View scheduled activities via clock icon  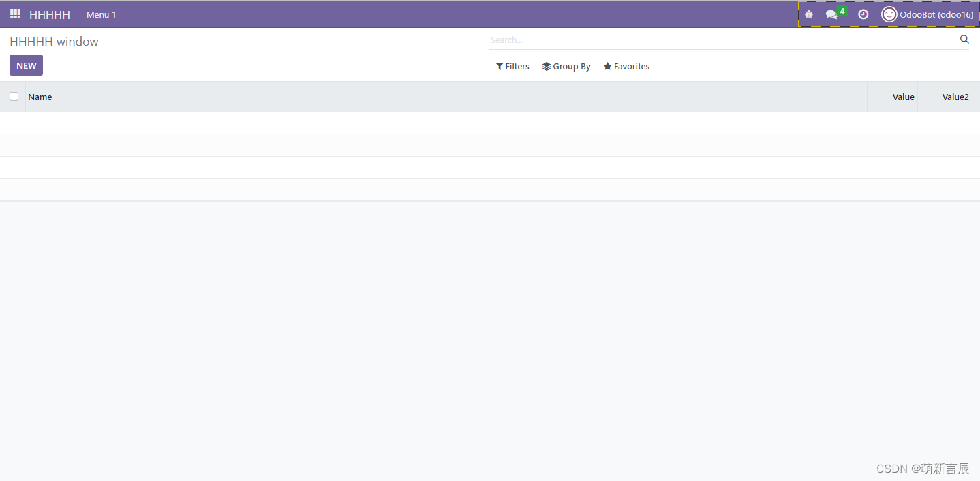pos(863,14)
